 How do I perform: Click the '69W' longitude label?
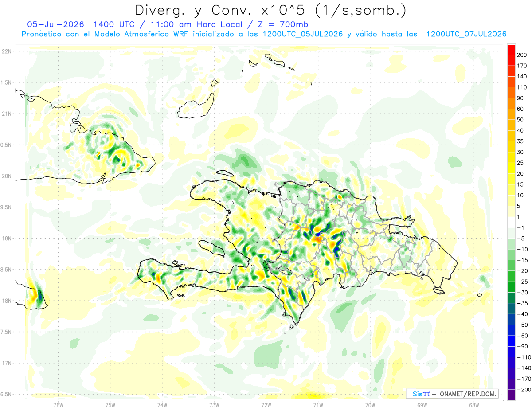click(x=422, y=404)
